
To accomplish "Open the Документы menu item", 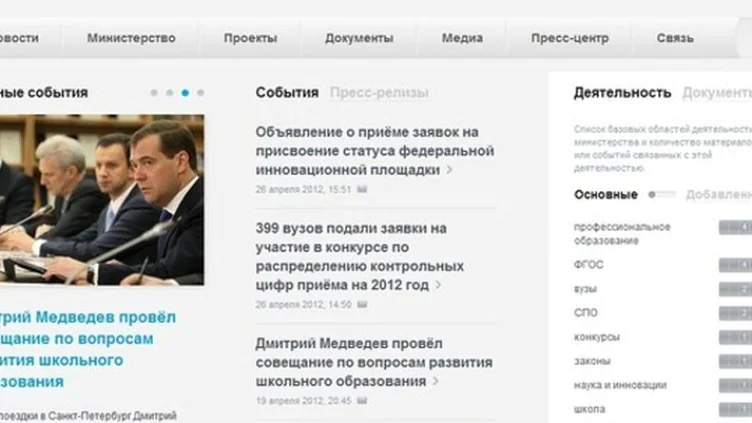I will pos(359,38).
